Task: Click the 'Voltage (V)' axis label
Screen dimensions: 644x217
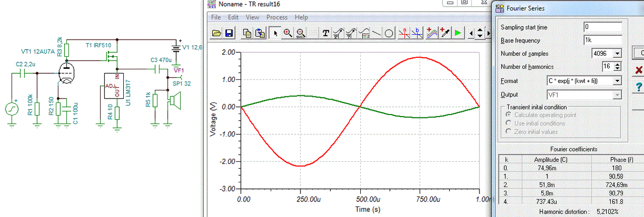Action: point(213,120)
